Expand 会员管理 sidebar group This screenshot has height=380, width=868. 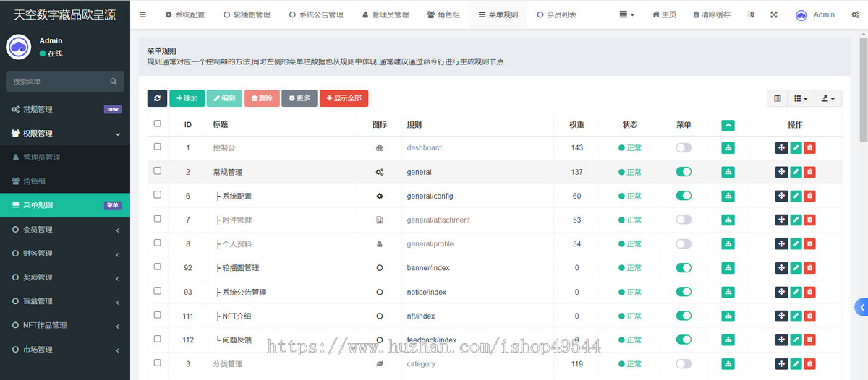(65, 229)
